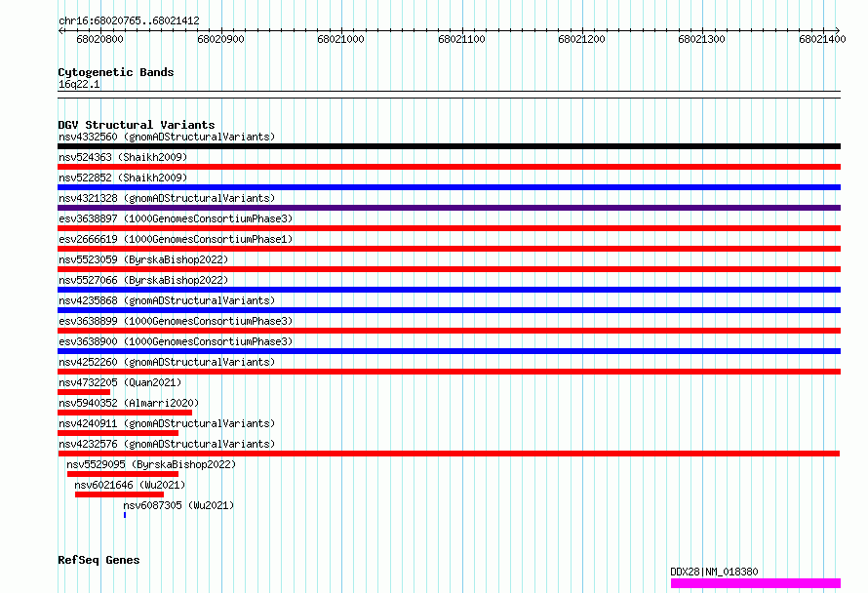
Task: Open nsv522852 (Shaikh2009) label
Action: [x=123, y=178]
